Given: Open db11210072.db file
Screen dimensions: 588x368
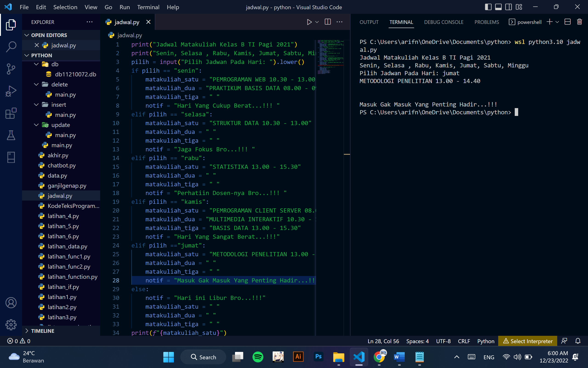Looking at the screenshot, I should (61, 74).
